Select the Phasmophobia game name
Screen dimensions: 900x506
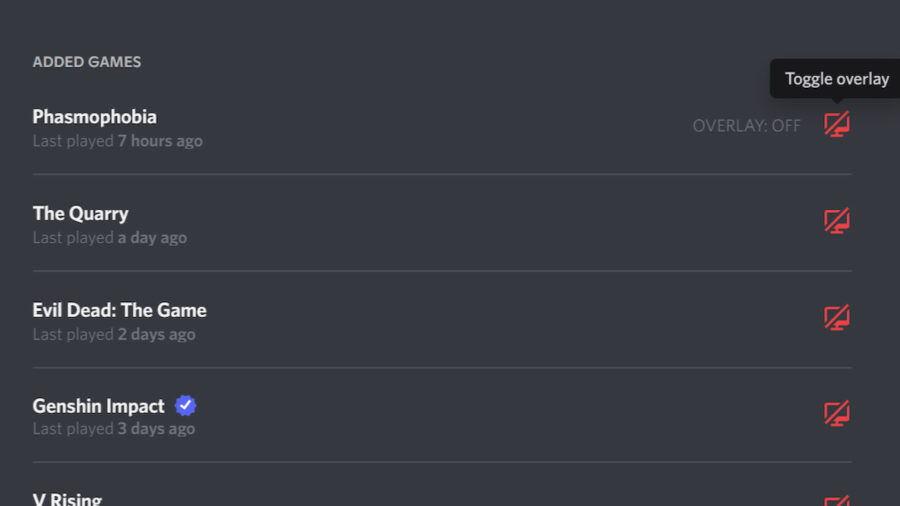95,117
